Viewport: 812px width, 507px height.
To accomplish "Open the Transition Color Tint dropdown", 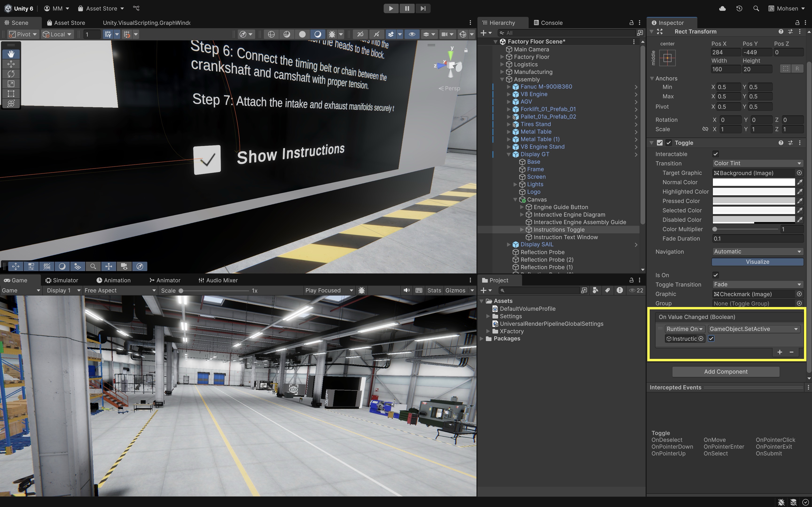I will pos(757,163).
